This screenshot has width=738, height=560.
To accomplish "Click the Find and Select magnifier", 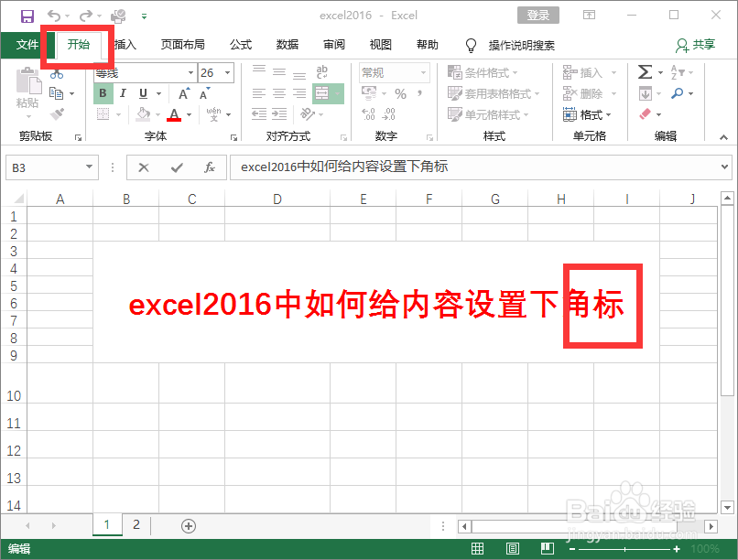I will 678,93.
